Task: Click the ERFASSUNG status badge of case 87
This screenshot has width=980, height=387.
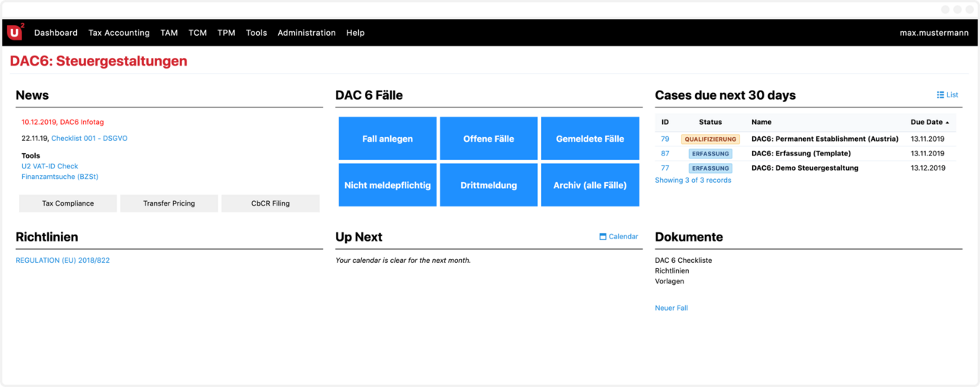Action: (x=710, y=154)
